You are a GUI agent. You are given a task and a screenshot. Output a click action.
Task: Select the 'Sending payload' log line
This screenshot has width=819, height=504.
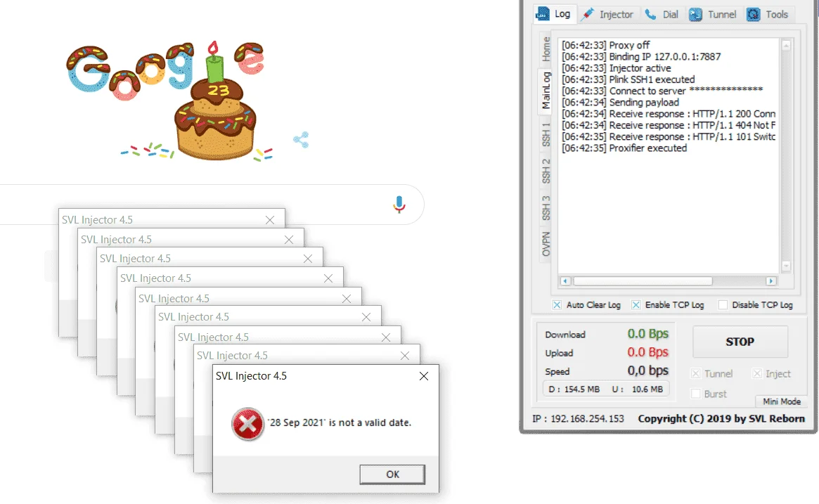[620, 103]
